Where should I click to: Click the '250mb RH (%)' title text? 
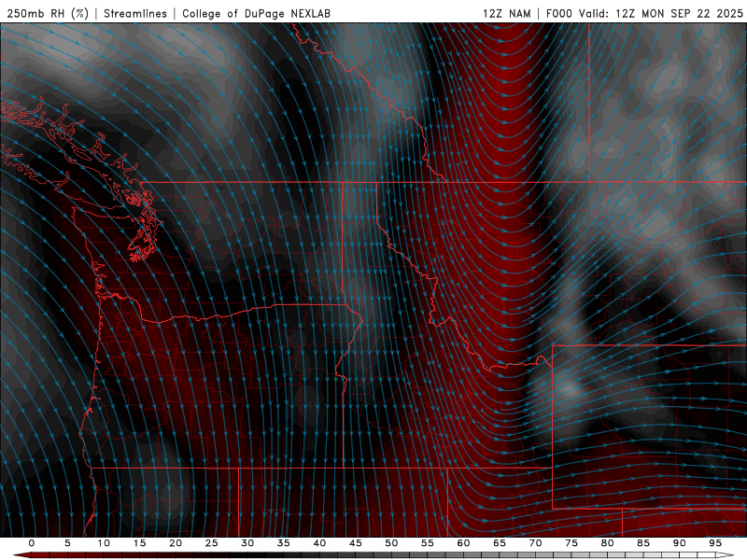click(48, 13)
